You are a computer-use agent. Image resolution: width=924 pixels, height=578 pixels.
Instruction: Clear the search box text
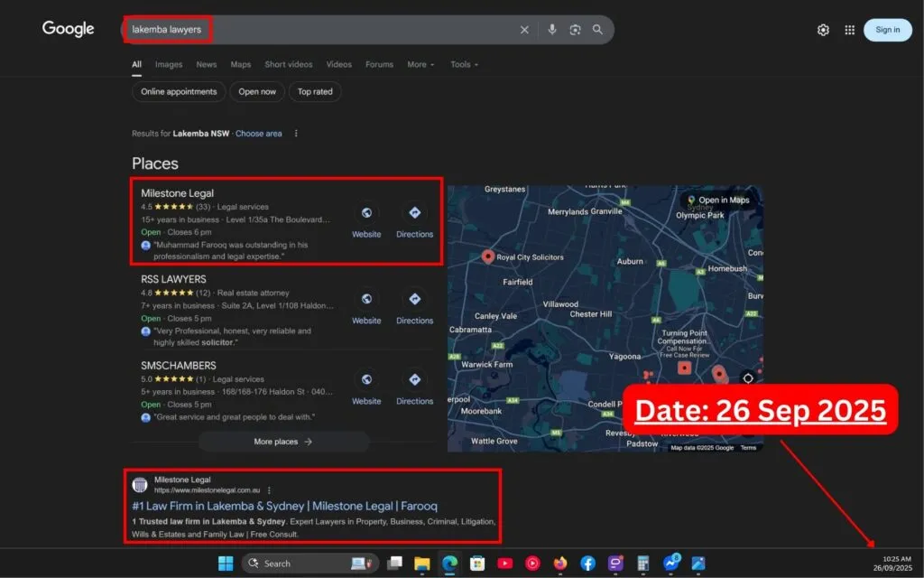[524, 30]
